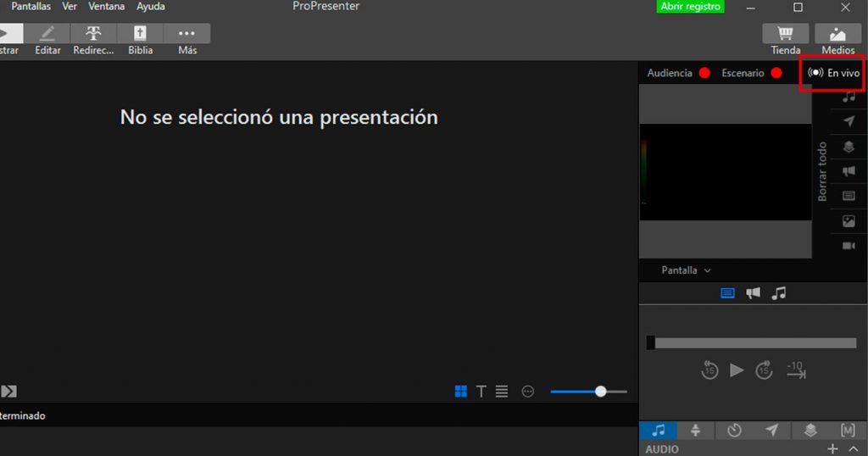
Task: Open the Más toolbar options
Action: 186,34
